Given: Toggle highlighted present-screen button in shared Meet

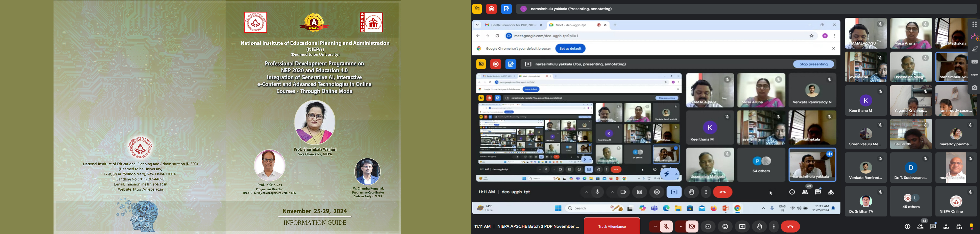Looking at the screenshot, I should 674,192.
